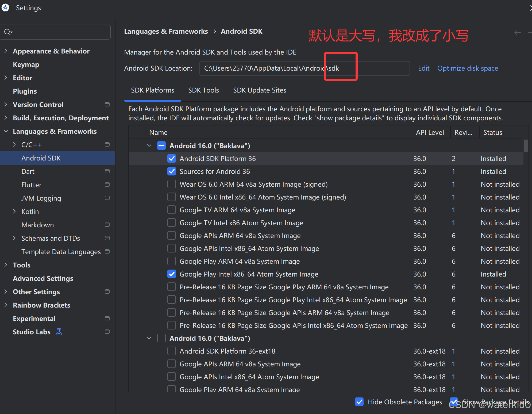The height and width of the screenshot is (414, 532).
Task: Click project-level icon beside Version Control
Action: pyautogui.click(x=107, y=104)
